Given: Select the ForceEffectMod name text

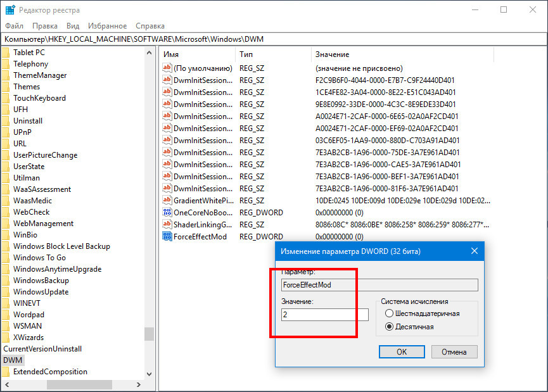Looking at the screenshot, I should click(200, 236).
